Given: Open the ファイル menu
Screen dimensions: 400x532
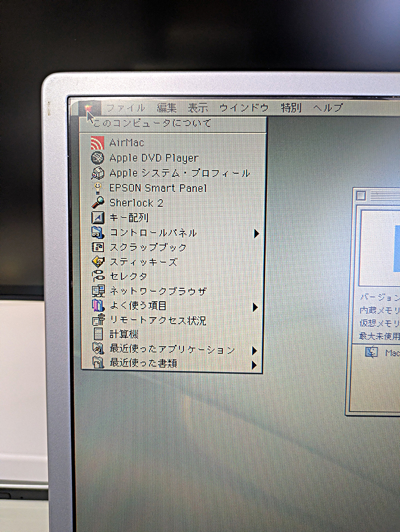Looking at the screenshot, I should pyautogui.click(x=125, y=108).
